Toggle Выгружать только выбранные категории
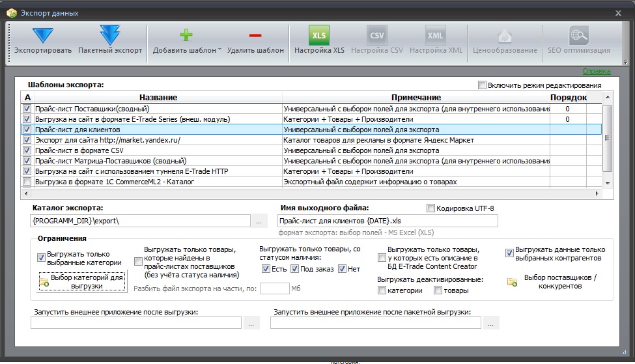This screenshot has width=635, height=364. [41, 257]
